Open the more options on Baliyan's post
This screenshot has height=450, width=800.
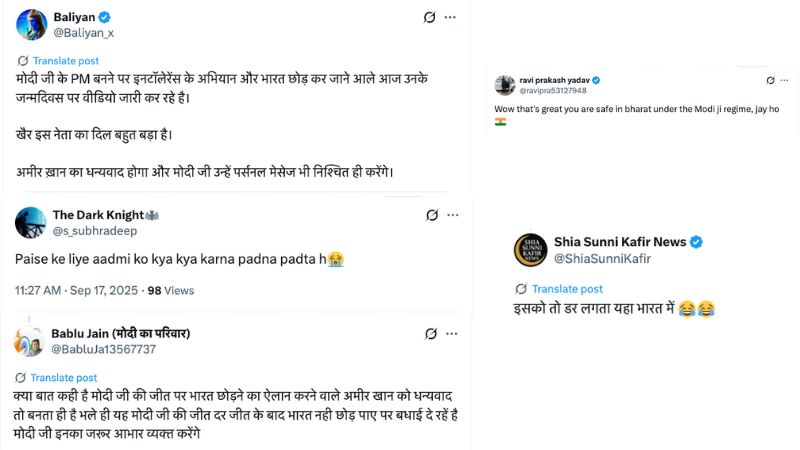[x=450, y=18]
